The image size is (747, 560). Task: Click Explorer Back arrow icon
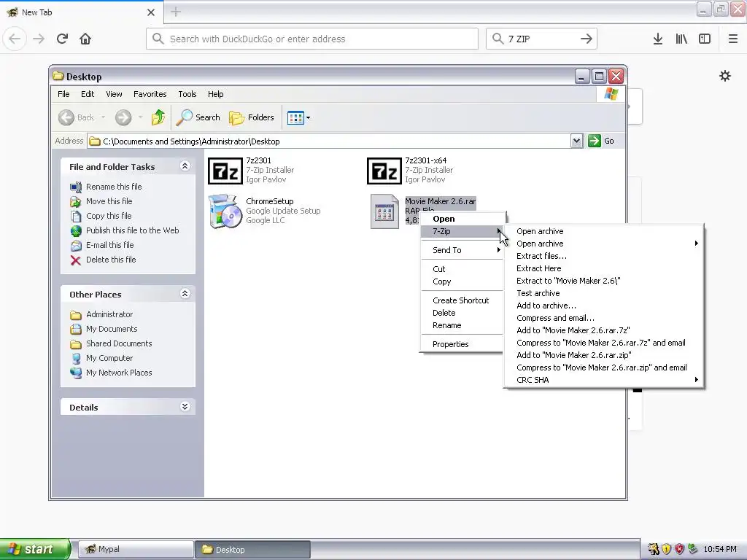coord(66,117)
